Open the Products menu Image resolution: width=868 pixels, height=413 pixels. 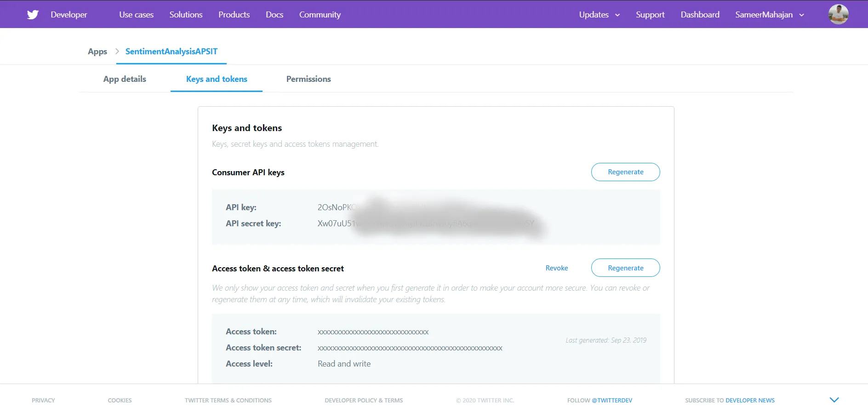pyautogui.click(x=234, y=15)
